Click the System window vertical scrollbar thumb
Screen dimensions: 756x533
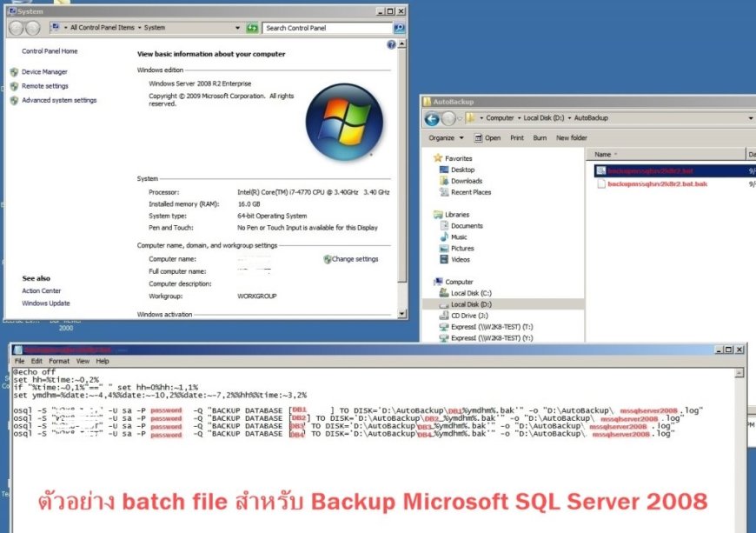click(402, 165)
